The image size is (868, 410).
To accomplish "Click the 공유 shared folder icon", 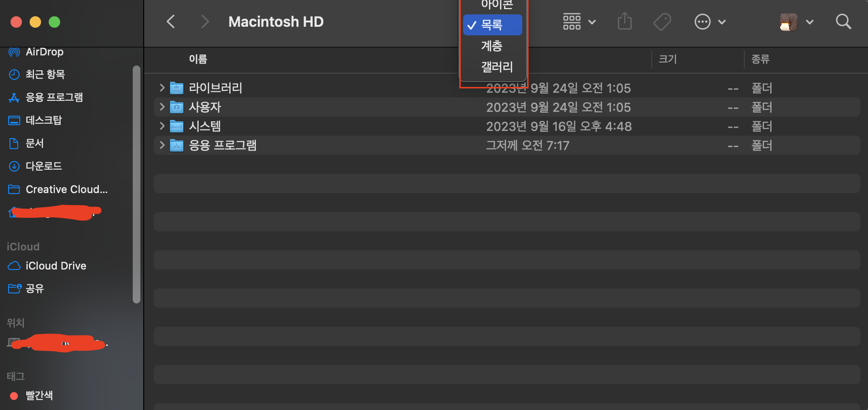I will pos(15,288).
